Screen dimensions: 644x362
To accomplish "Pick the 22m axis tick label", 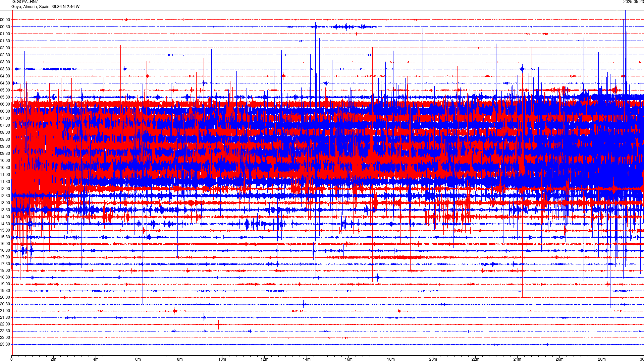I will [475, 360].
